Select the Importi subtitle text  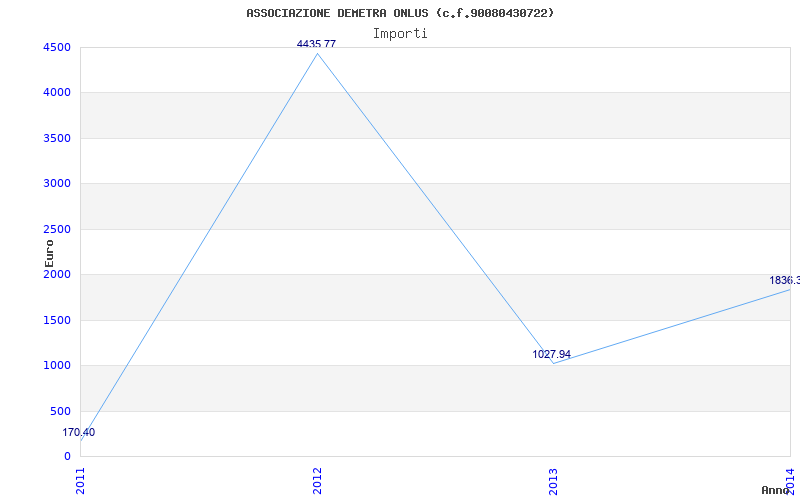click(400, 34)
